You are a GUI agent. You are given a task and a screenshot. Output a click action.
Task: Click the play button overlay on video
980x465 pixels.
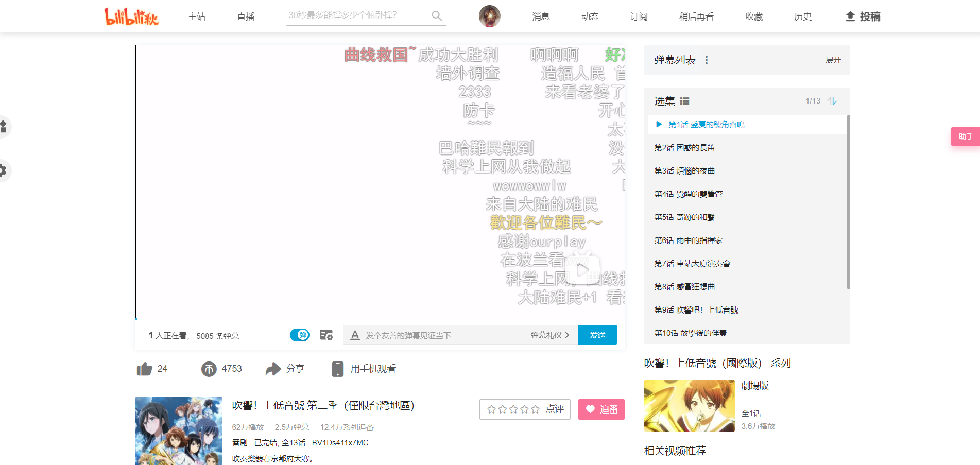pos(582,270)
